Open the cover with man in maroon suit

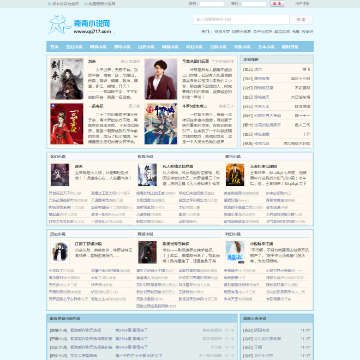pyautogui.click(x=161, y=79)
